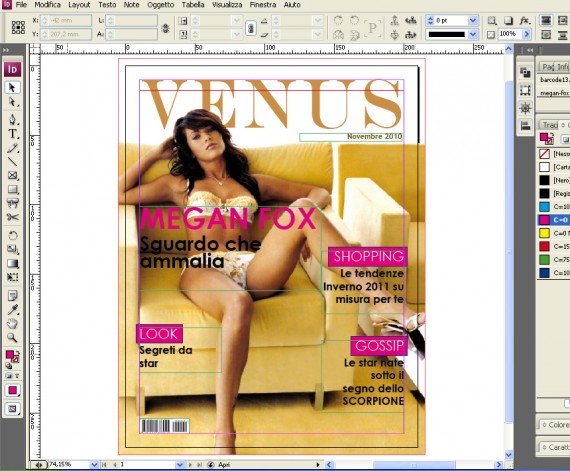This screenshot has width=570, height=471.
Task: Open the Tabella menu
Action: click(193, 5)
